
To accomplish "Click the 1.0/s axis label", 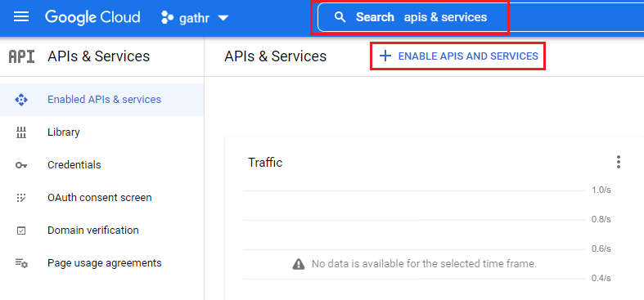I will [x=601, y=190].
